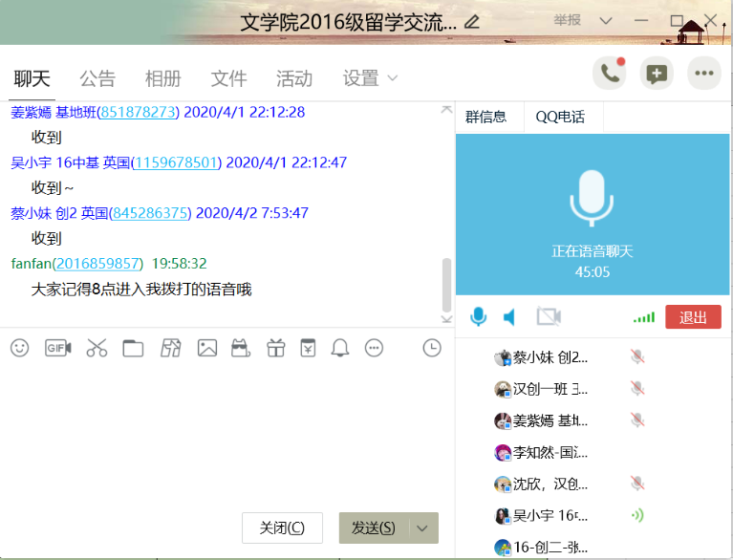Switch to the 公告 tab
The image size is (733, 560).
[97, 78]
